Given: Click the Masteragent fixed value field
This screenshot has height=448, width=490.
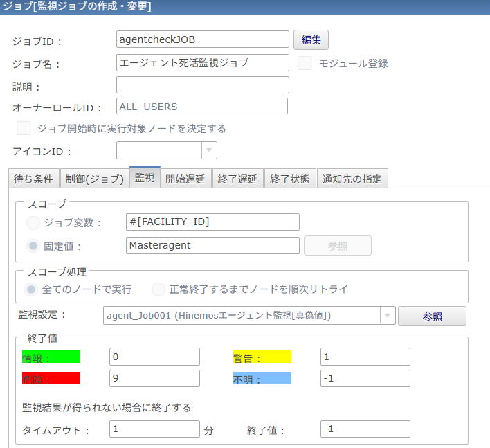Looking at the screenshot, I should (x=212, y=245).
